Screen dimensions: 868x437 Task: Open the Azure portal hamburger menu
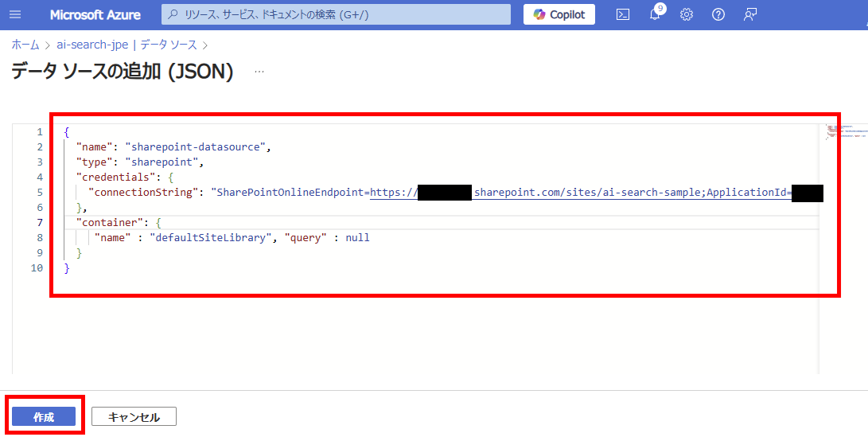16,14
